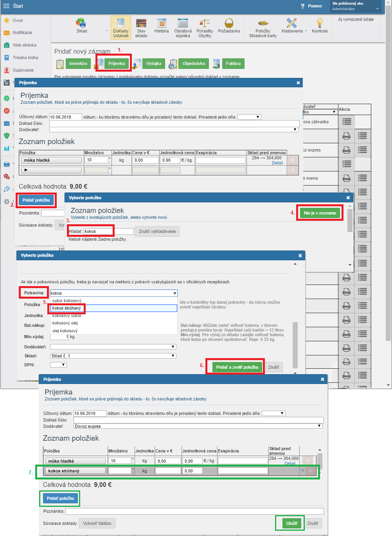392x537 pixels.
Task: Open Kontrola lightbulb icon
Action: (320, 26)
